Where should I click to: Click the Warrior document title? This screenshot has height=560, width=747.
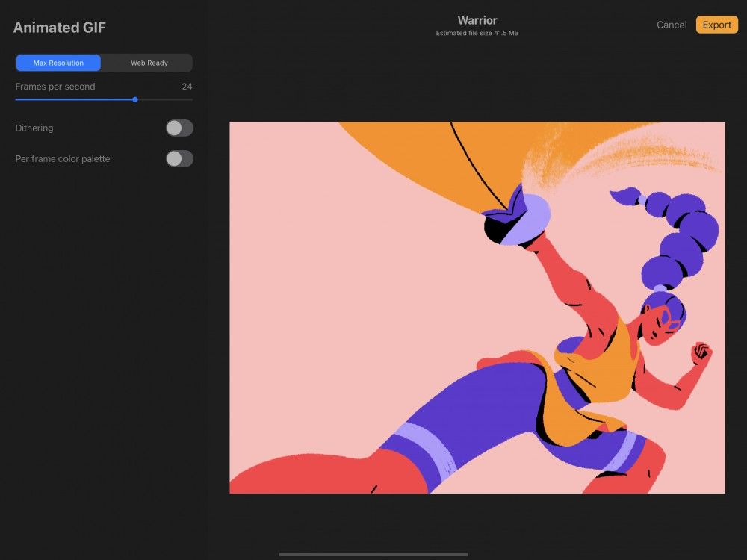(x=477, y=20)
